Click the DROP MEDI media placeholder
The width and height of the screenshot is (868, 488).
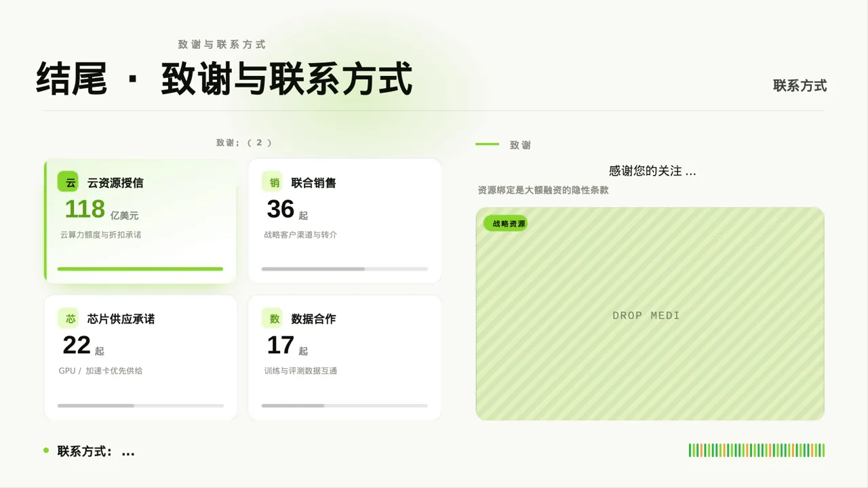pyautogui.click(x=650, y=314)
